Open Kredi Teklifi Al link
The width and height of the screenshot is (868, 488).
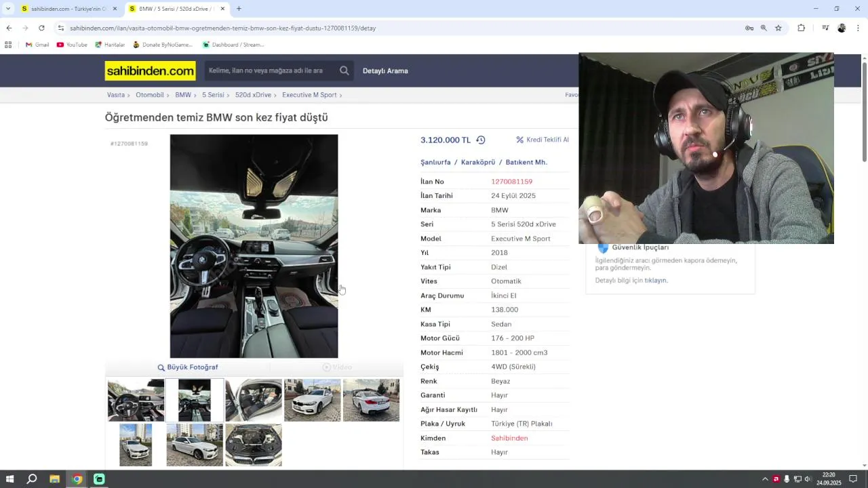(x=542, y=140)
